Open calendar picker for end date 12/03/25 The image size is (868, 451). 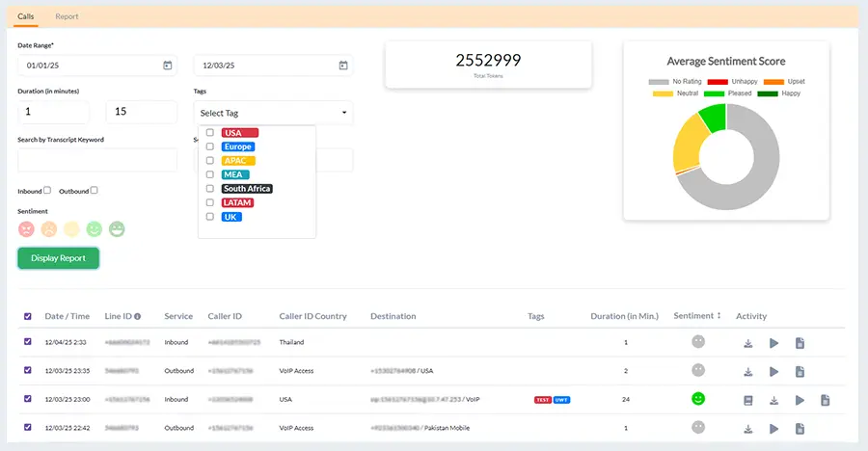pyautogui.click(x=342, y=66)
